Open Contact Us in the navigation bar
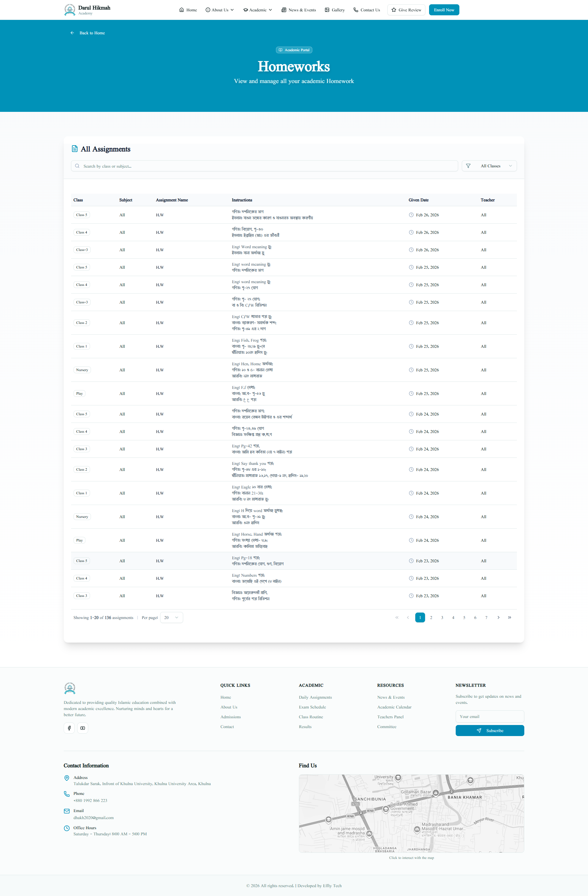 click(366, 10)
